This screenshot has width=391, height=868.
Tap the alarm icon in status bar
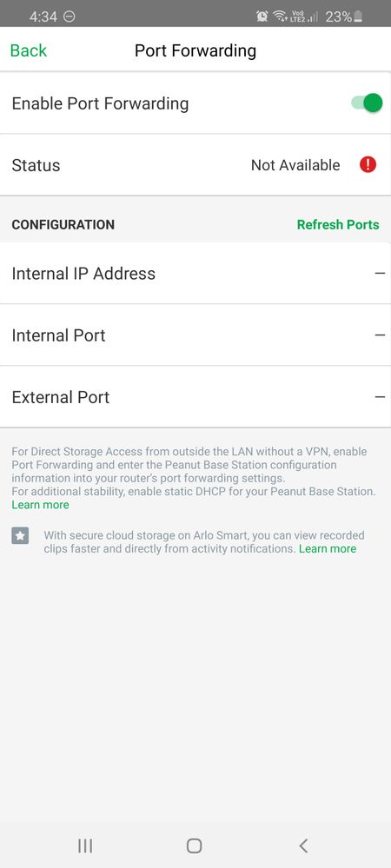click(x=262, y=17)
